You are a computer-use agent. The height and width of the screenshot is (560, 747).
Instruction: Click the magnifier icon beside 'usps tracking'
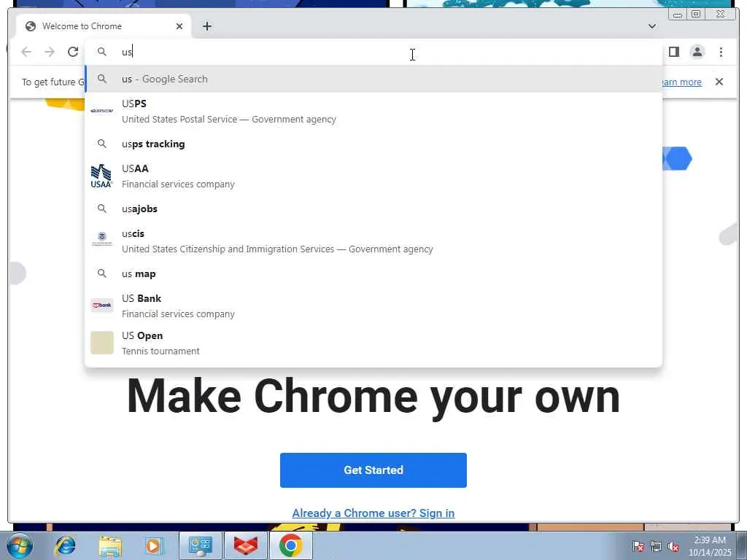pos(102,144)
